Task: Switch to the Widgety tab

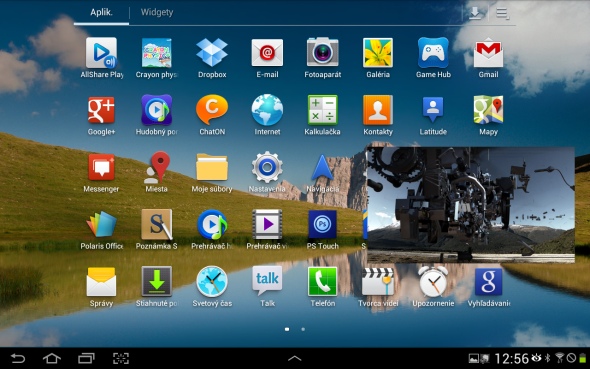Action: pyautogui.click(x=157, y=12)
